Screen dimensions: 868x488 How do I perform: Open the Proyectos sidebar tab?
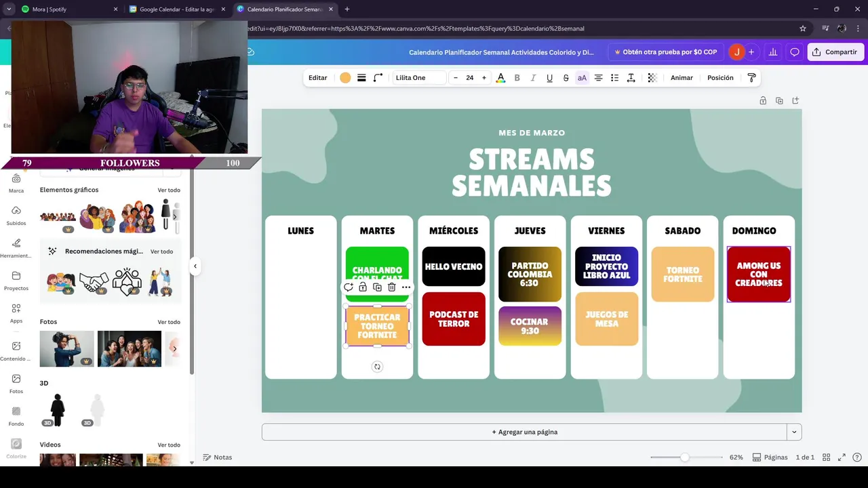16,281
